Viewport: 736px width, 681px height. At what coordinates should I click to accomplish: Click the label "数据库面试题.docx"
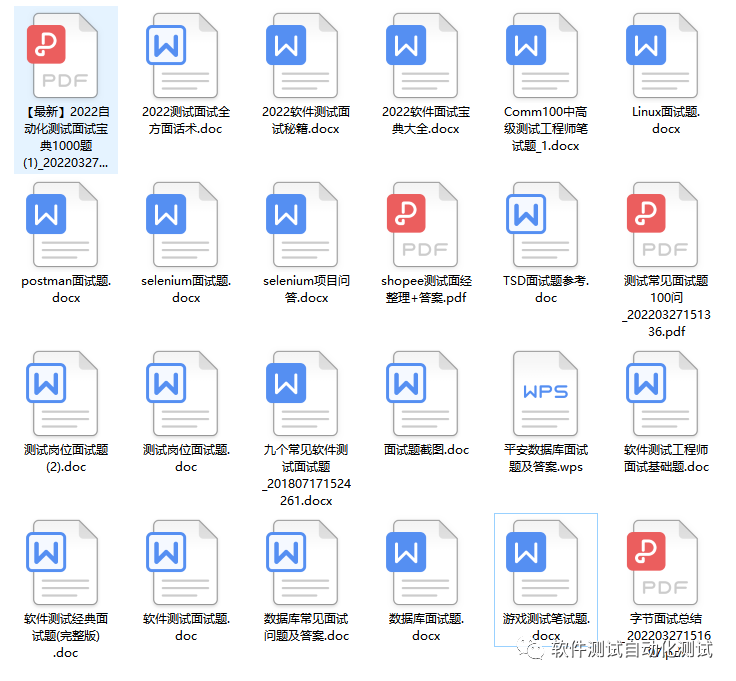[x=426, y=627]
